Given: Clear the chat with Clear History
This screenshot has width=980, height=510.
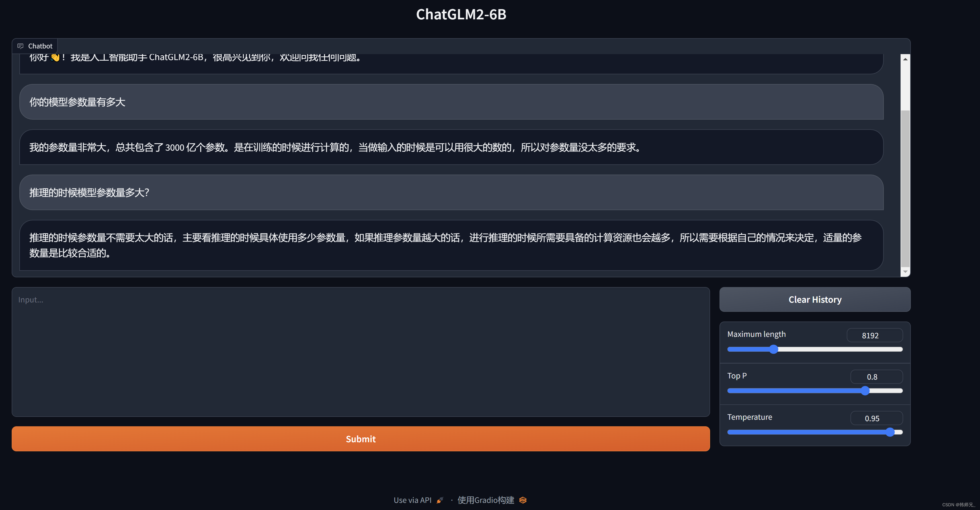Looking at the screenshot, I should point(815,300).
